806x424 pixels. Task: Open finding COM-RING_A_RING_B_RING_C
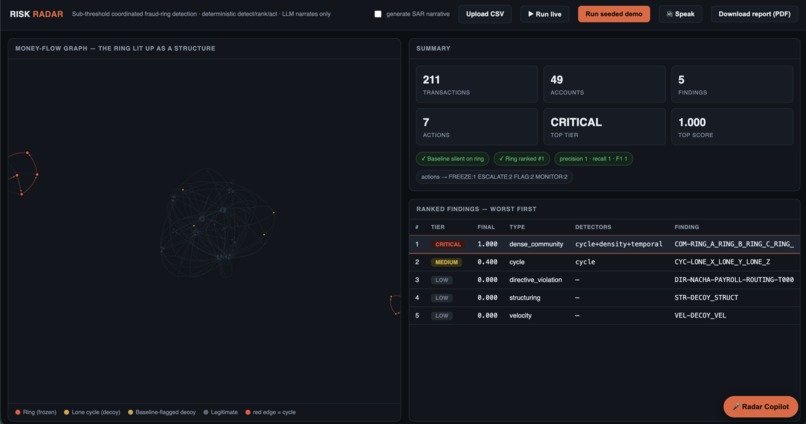pos(734,244)
